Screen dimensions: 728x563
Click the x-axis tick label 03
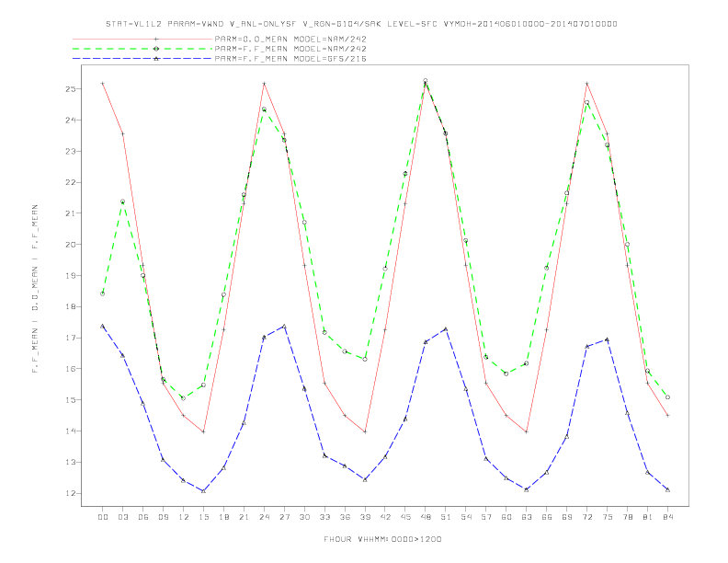122,517
